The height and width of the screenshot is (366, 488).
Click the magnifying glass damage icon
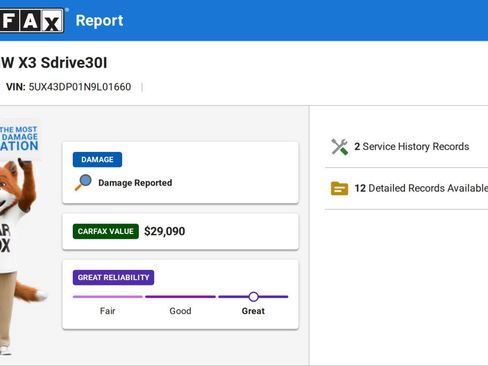[x=83, y=182]
